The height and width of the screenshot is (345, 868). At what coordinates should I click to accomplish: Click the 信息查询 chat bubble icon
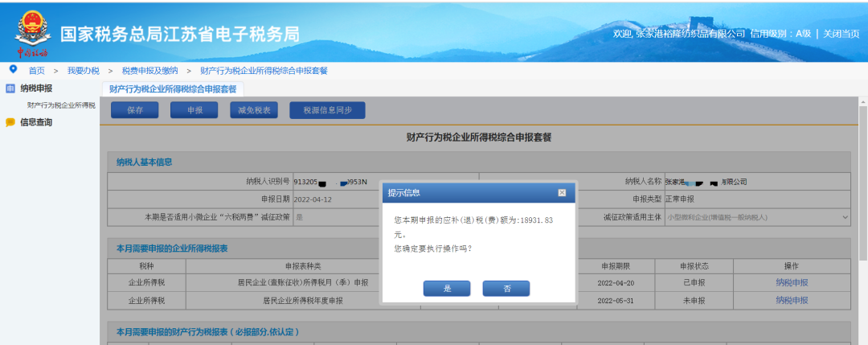tap(10, 123)
